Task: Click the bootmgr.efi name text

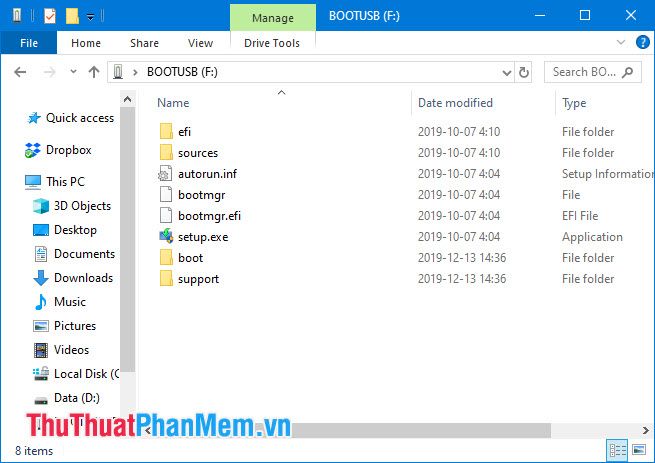Action: coord(209,216)
